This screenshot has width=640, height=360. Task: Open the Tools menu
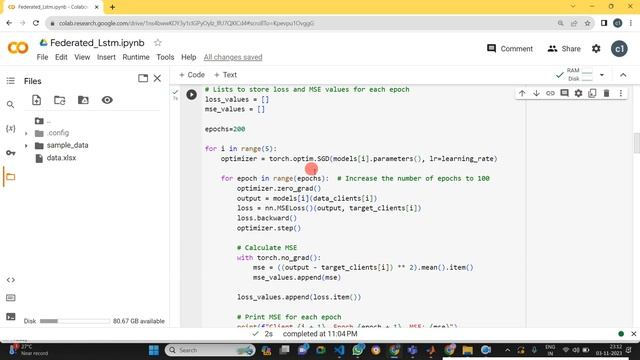coord(165,57)
